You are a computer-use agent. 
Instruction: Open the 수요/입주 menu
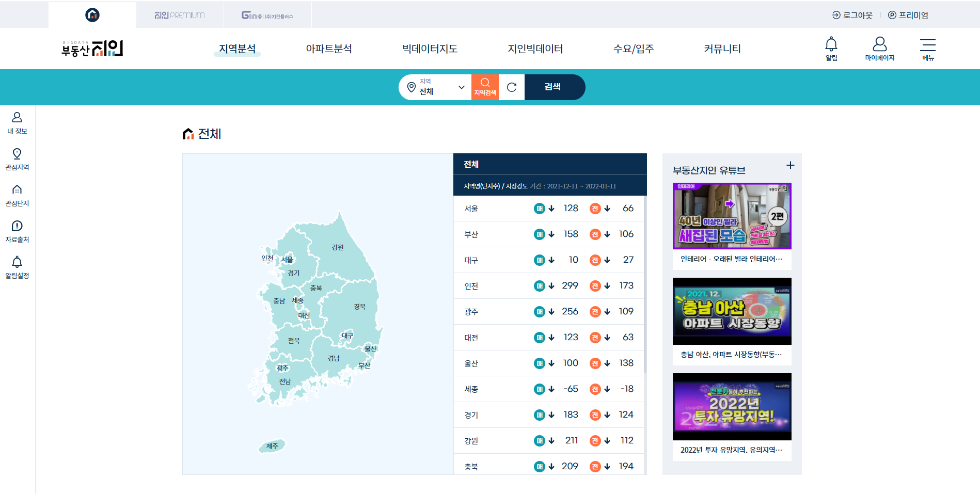pyautogui.click(x=634, y=49)
